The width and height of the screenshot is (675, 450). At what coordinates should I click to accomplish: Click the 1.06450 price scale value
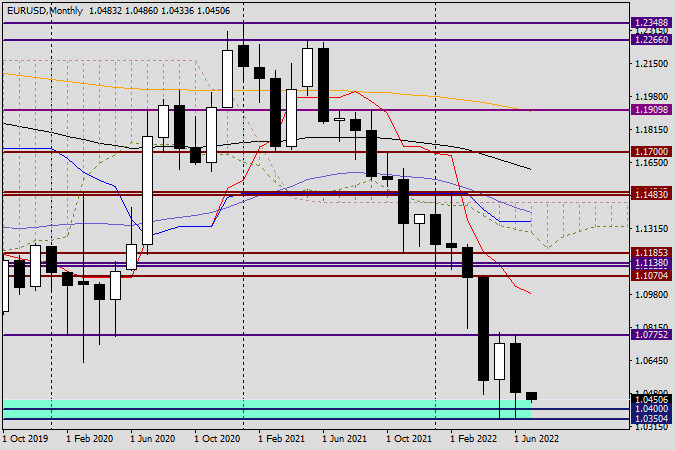652,360
